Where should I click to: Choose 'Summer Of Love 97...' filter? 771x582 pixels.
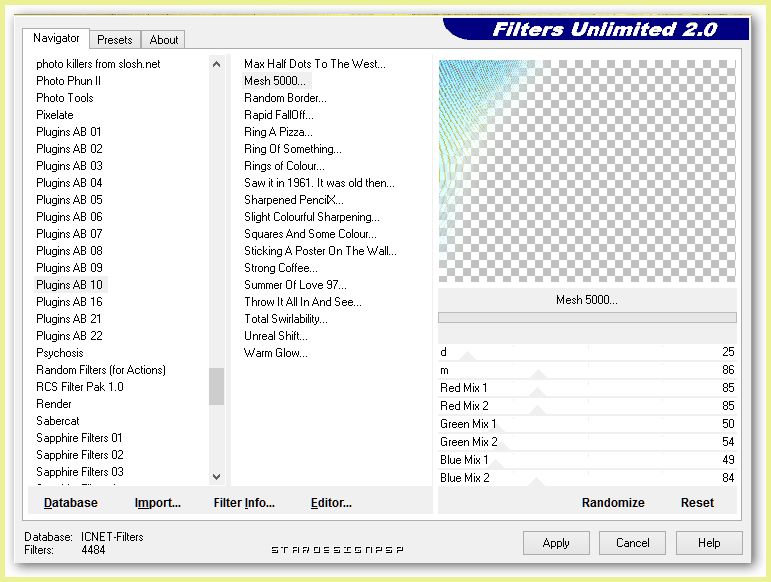point(295,285)
